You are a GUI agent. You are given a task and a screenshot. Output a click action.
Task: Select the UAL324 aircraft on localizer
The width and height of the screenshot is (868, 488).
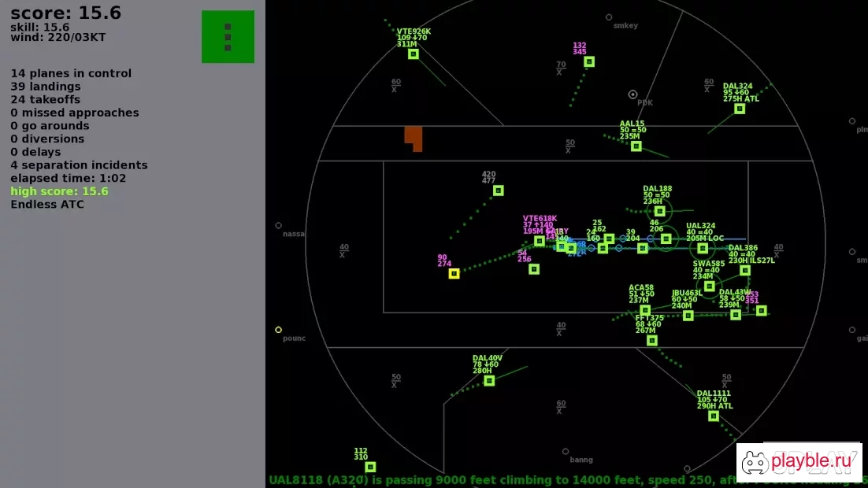click(703, 249)
